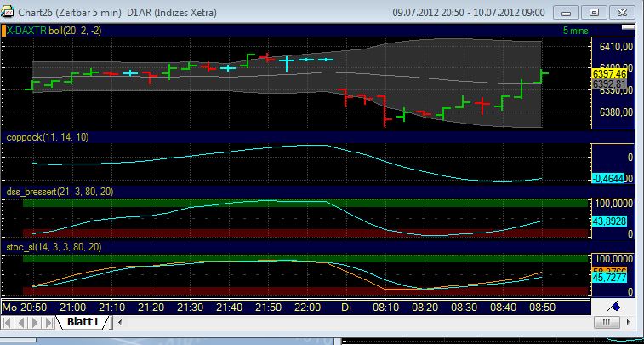Viewport: 644px width, 345px height.
Task: Jump to first sheet with navigation arrow
Action: tap(8, 322)
